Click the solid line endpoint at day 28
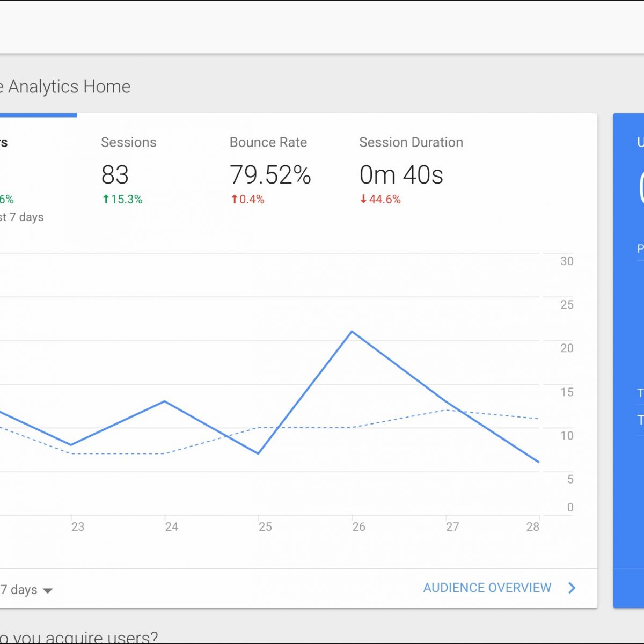 coord(538,462)
